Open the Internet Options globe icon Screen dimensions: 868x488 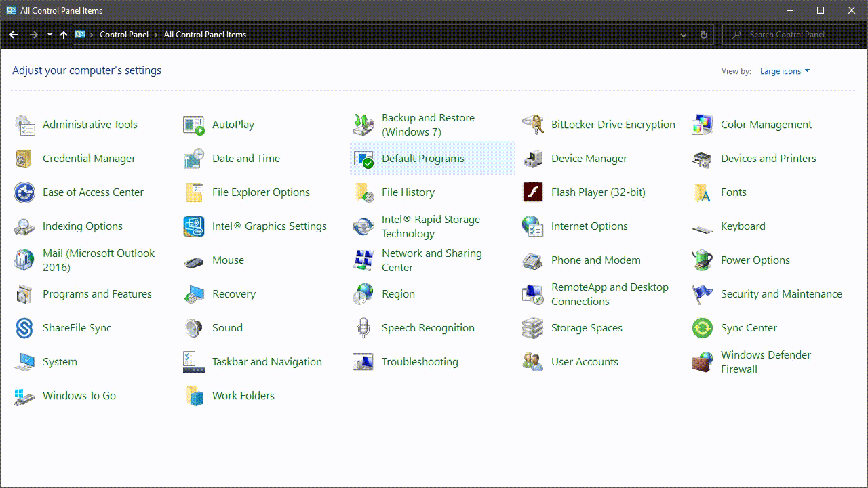click(x=533, y=226)
